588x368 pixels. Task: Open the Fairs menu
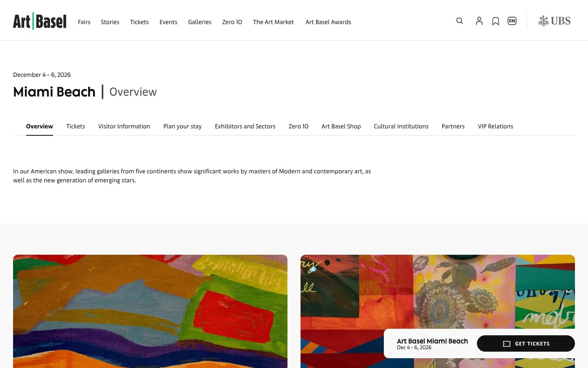tap(84, 22)
